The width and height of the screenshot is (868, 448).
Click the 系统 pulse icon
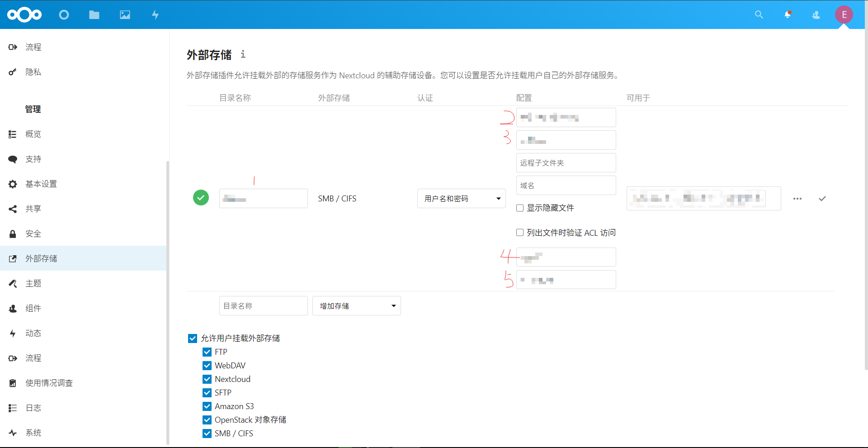pyautogui.click(x=13, y=433)
